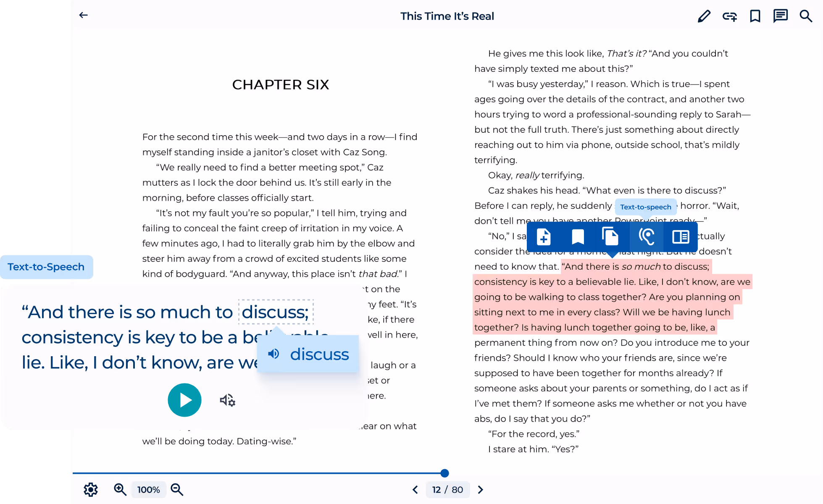Open reader settings gear
Viewport: 823px width, 504px height.
pyautogui.click(x=91, y=490)
